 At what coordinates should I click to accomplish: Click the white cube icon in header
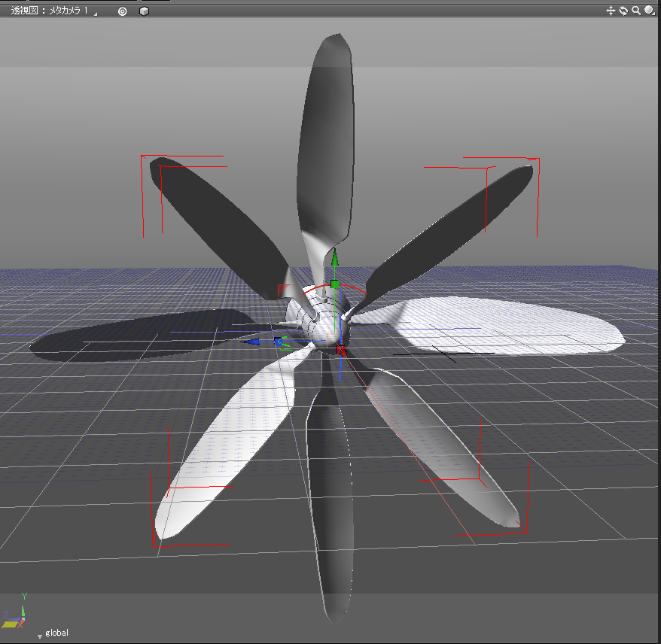click(144, 11)
